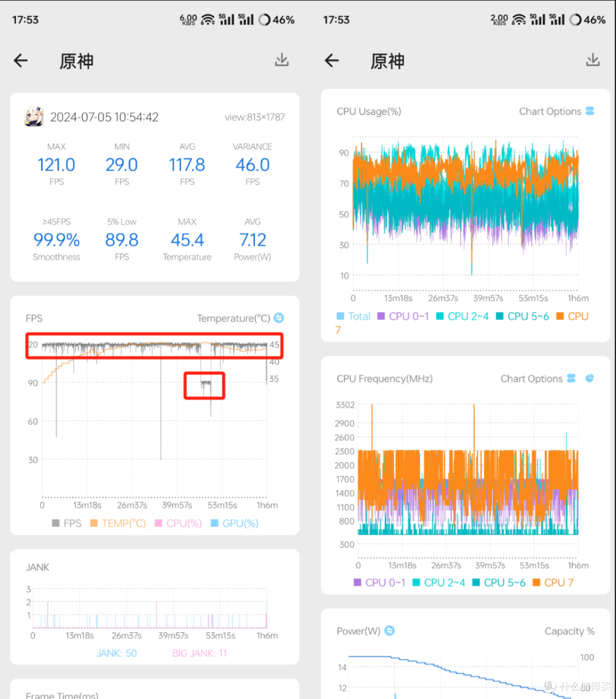616x699 pixels.
Task: Tap the 5% Low 89.8 FPS value
Action: point(121,240)
